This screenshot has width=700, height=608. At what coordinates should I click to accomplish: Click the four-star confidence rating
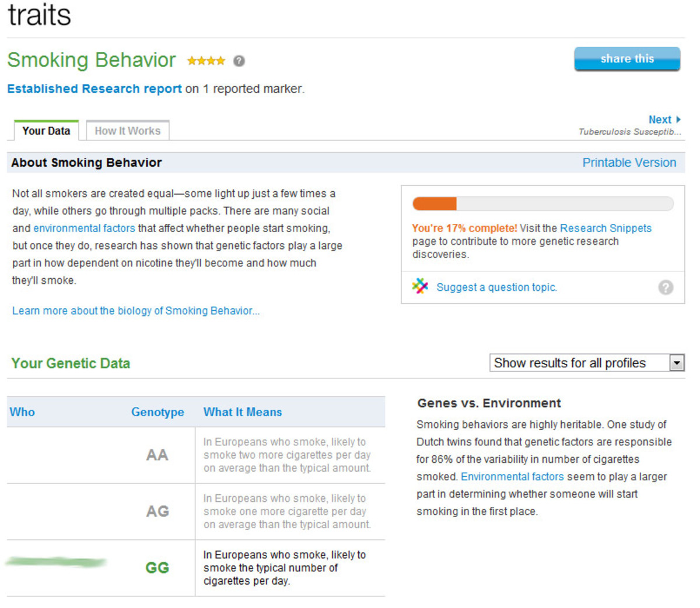206,61
